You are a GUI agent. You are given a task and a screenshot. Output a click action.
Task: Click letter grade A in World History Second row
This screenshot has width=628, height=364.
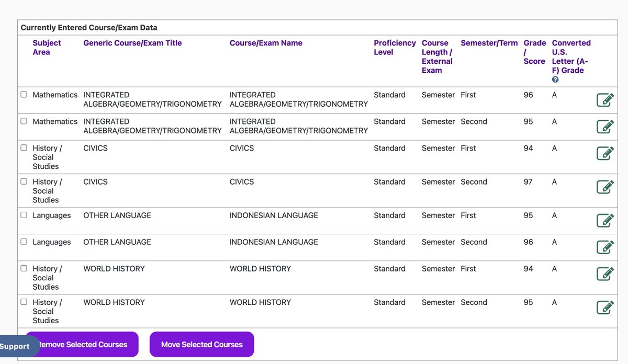[554, 302]
